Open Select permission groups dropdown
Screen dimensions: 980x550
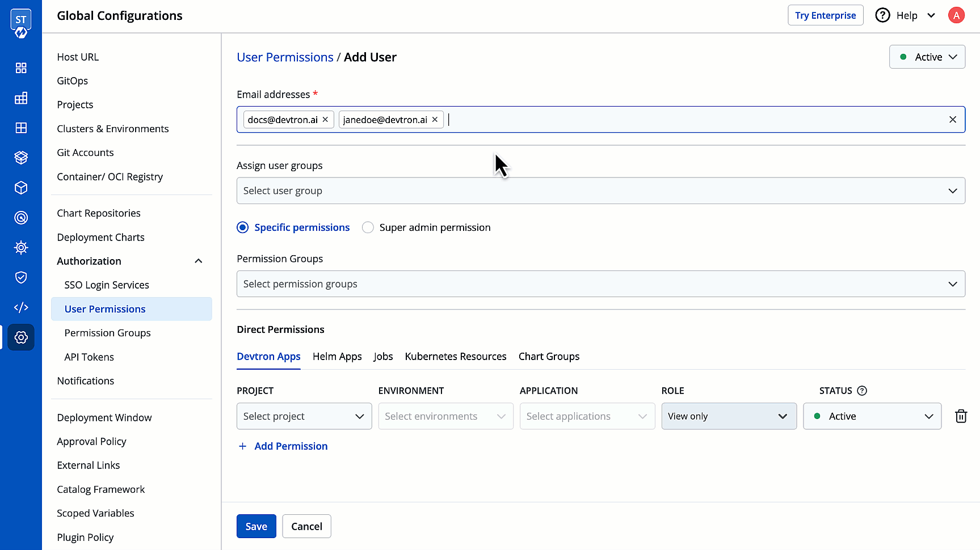click(x=600, y=284)
